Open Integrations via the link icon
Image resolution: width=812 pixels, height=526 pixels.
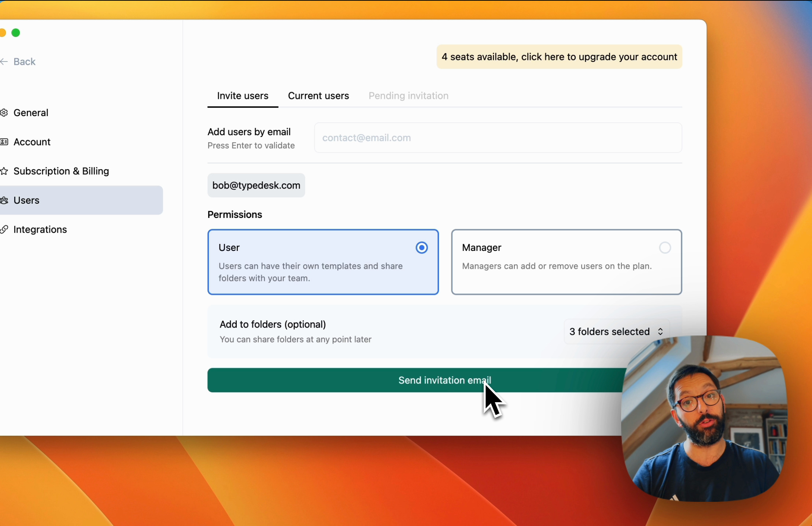(4, 229)
